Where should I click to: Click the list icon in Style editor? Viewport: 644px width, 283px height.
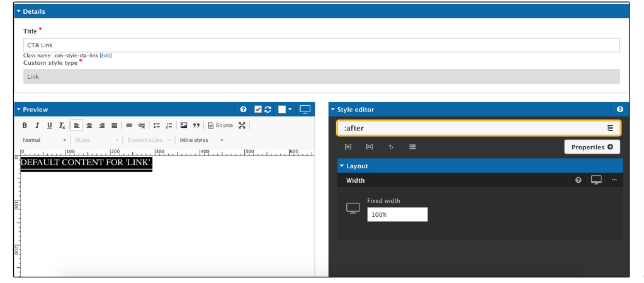[413, 147]
